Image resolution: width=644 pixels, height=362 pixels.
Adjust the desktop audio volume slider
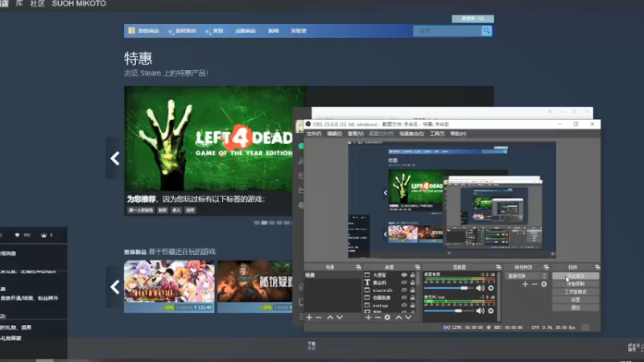pyautogui.click(x=449, y=288)
